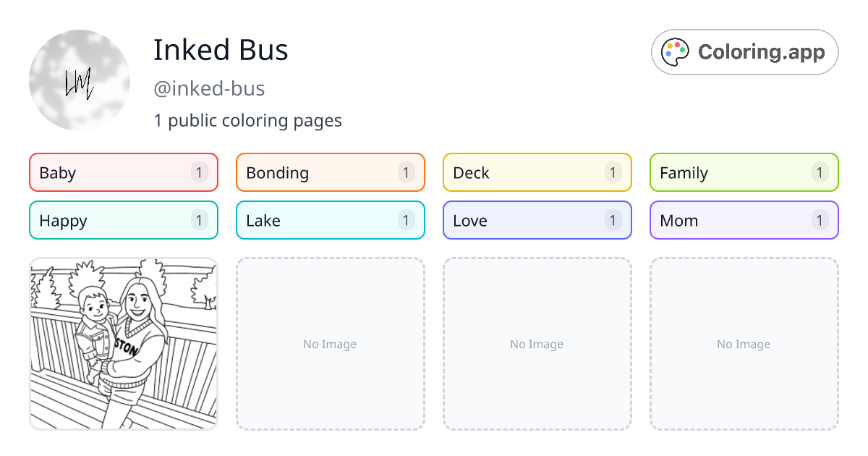Image resolution: width=868 pixels, height=456 pixels.
Task: Click the @inked-bus username handle
Action: tap(209, 88)
